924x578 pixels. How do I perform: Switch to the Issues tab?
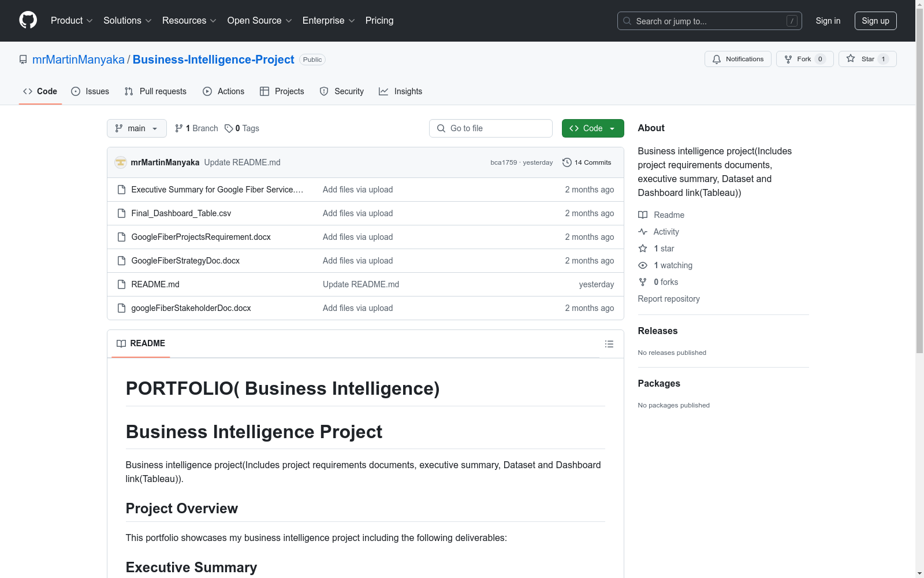coord(90,91)
